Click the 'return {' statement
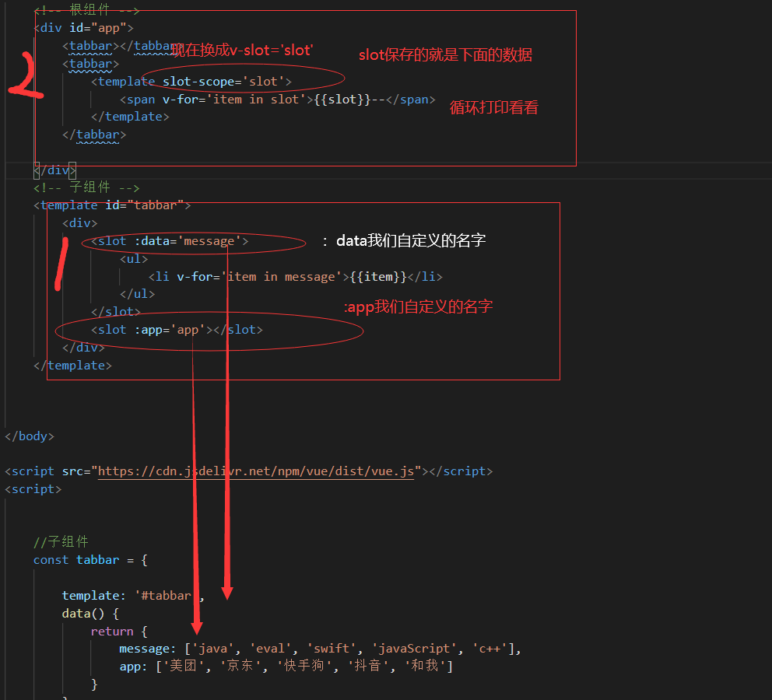 click(119, 631)
